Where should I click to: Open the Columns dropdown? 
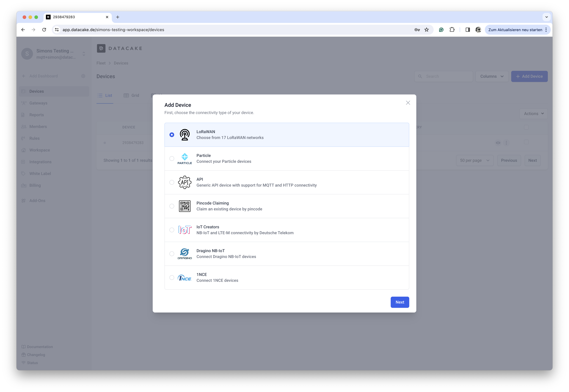(492, 76)
